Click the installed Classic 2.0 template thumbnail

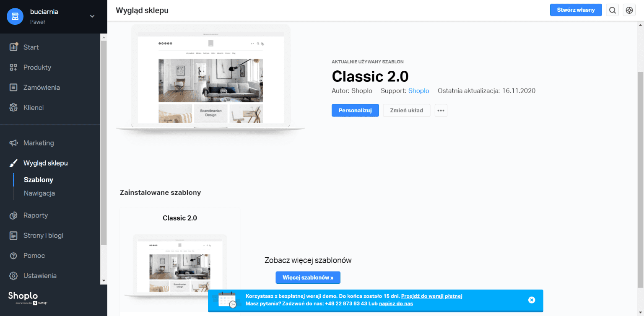(x=180, y=267)
